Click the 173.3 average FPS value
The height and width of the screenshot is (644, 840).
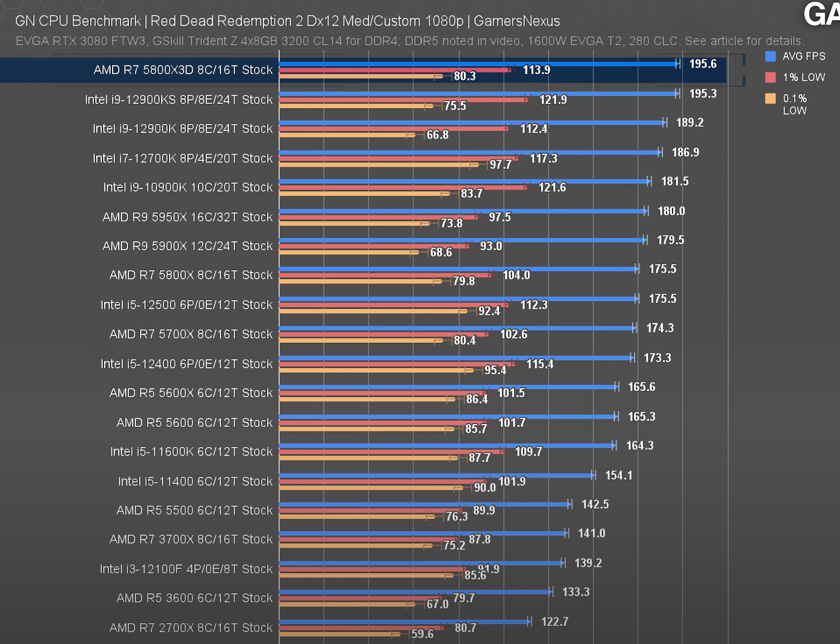(657, 358)
